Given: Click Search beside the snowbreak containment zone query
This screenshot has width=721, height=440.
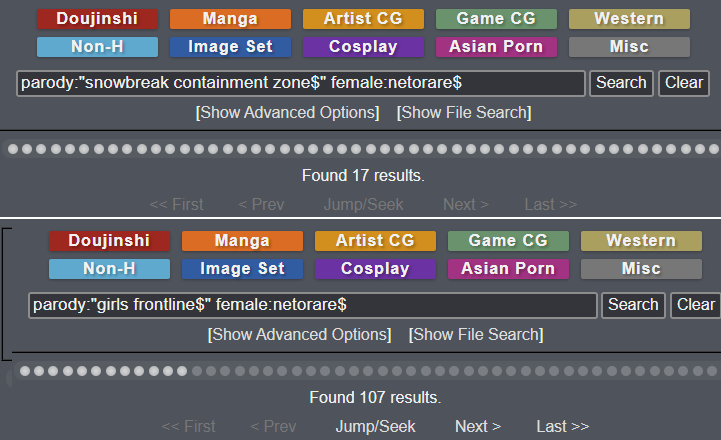Looking at the screenshot, I should click(x=621, y=83).
